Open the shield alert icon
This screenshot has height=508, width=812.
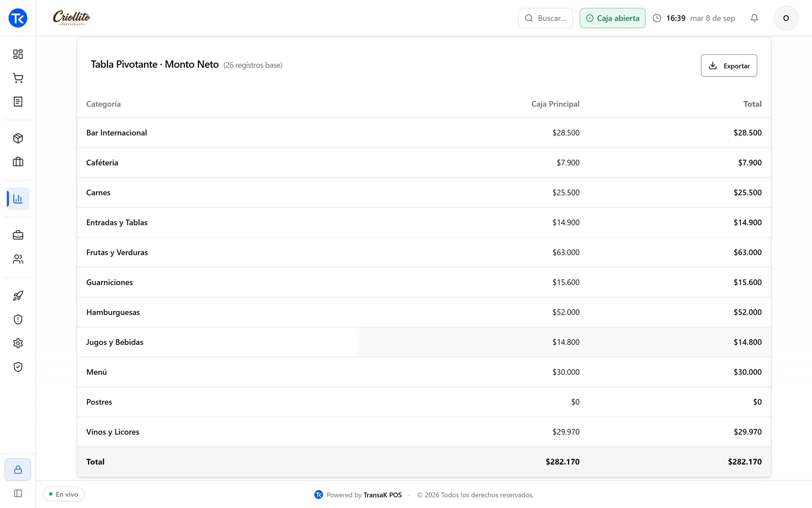click(18, 319)
